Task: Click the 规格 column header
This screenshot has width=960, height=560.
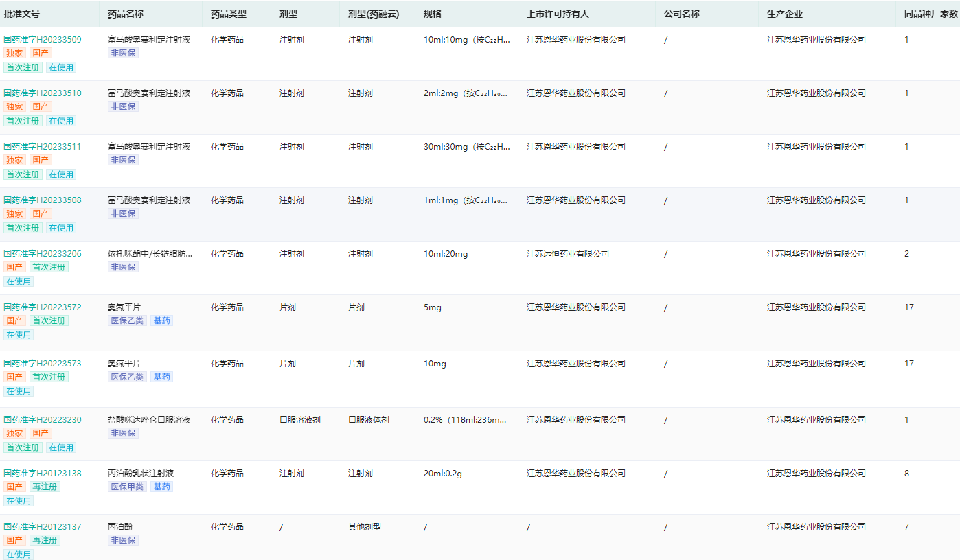Action: pos(433,14)
